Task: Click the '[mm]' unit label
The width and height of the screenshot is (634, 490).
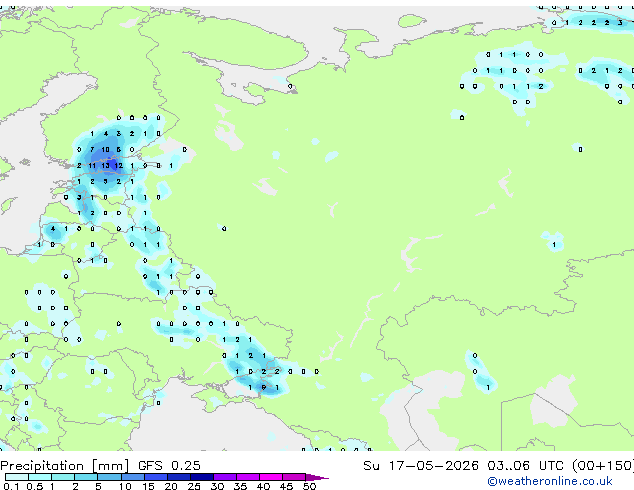Action: (x=111, y=466)
